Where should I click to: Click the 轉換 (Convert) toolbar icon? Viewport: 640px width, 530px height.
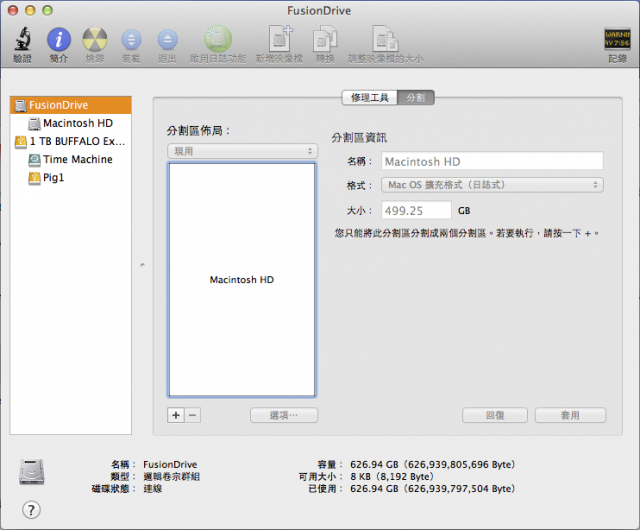[x=325, y=39]
